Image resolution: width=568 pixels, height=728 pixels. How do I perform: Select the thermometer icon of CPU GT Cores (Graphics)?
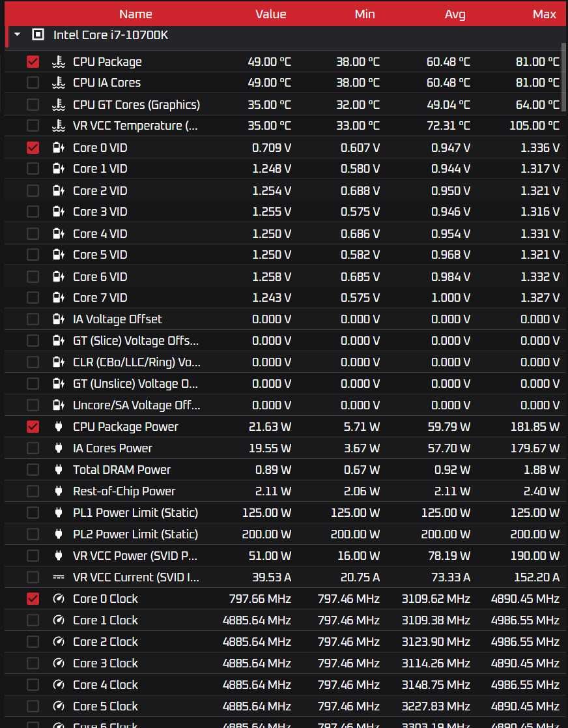tap(59, 104)
